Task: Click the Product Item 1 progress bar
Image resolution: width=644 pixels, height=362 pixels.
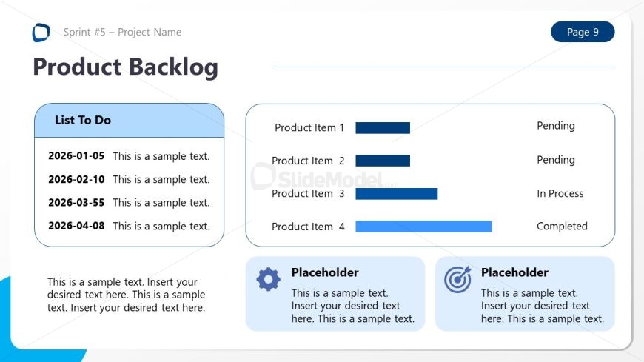Action: pyautogui.click(x=383, y=128)
